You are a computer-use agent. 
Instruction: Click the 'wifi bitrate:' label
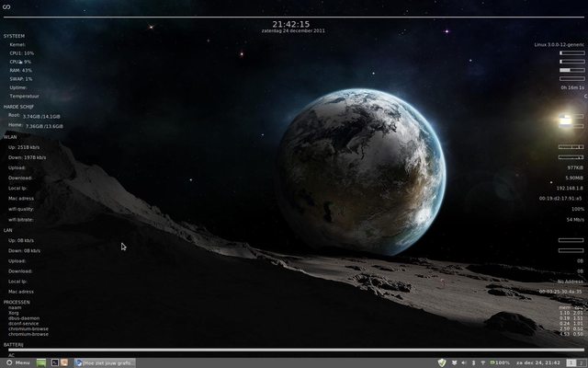pos(20,219)
